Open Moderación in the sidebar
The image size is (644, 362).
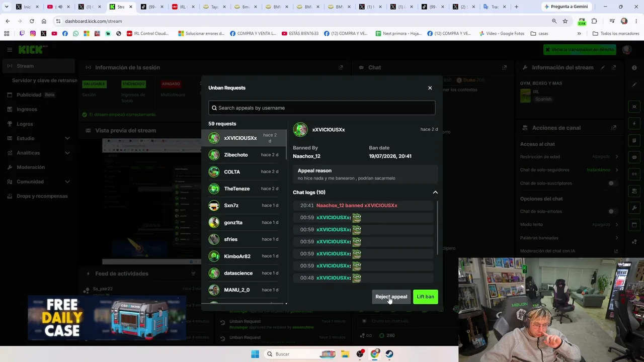(x=31, y=167)
